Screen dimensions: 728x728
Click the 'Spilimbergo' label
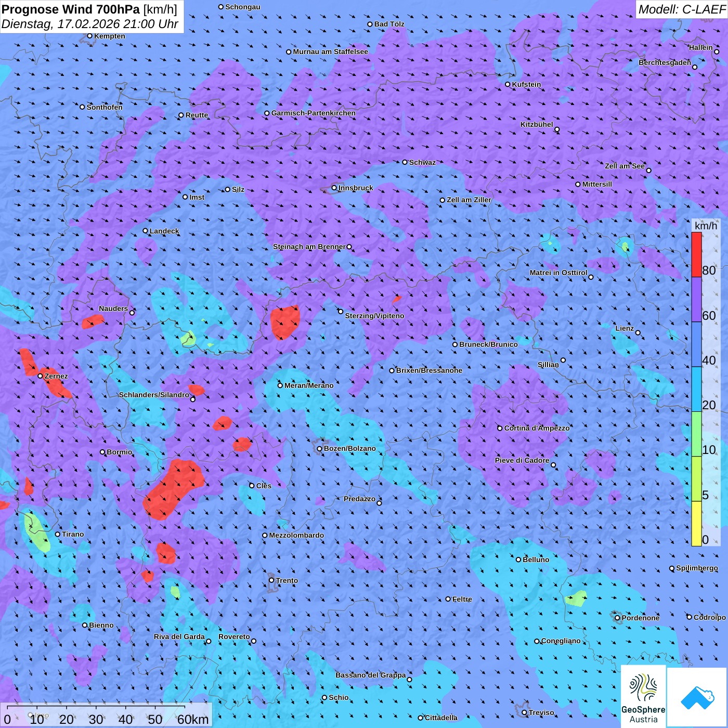pyautogui.click(x=697, y=568)
